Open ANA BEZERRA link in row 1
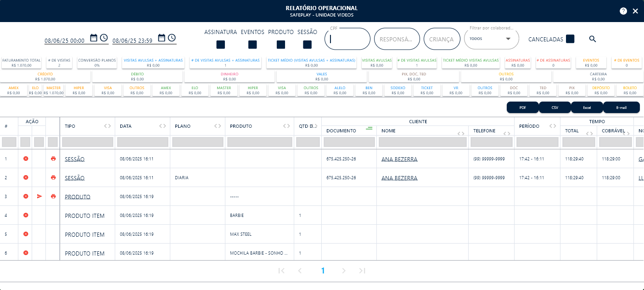Image resolution: width=644 pixels, height=290 pixels. pos(399,159)
